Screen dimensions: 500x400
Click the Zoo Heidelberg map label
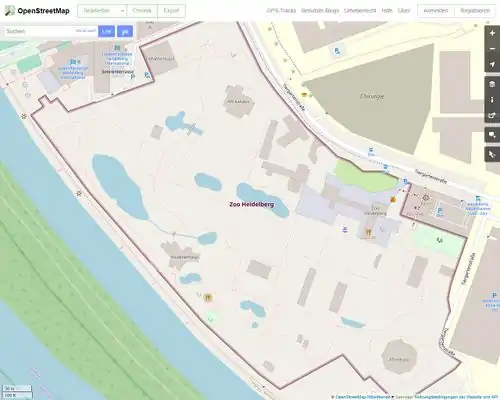(252, 204)
